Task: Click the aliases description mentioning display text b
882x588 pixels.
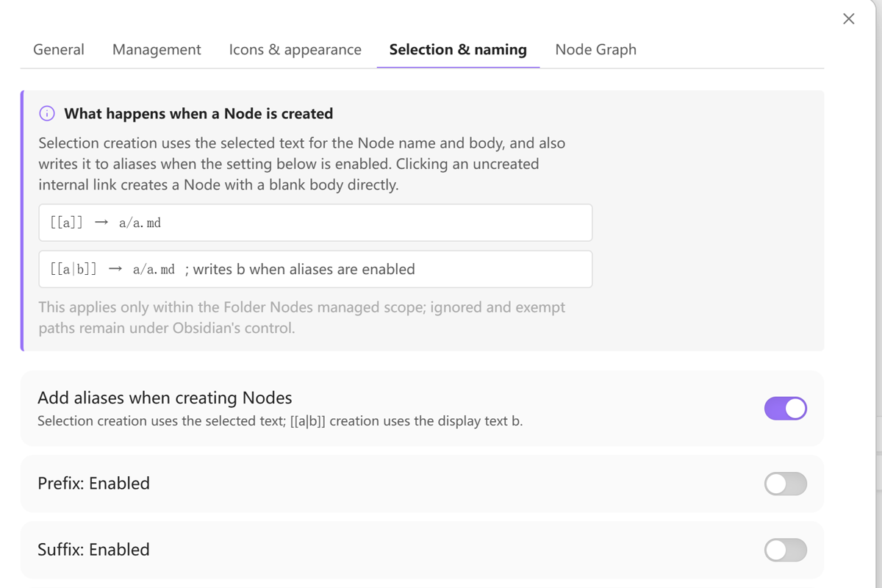Action: [280, 421]
